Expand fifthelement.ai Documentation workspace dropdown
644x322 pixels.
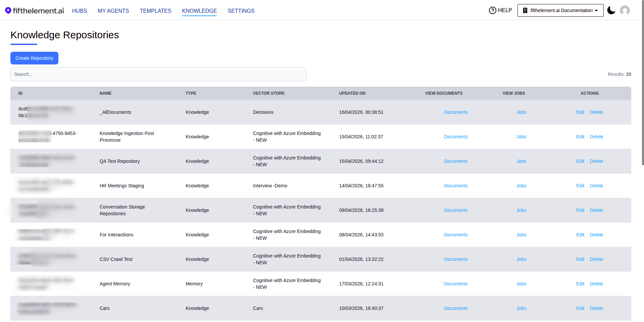click(560, 10)
